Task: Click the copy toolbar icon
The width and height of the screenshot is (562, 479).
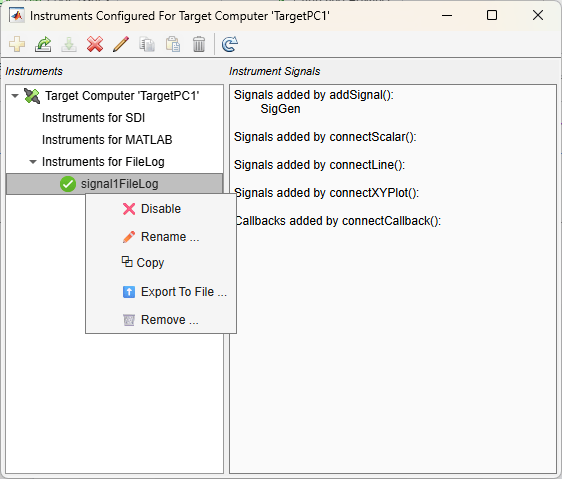Action: click(x=147, y=44)
